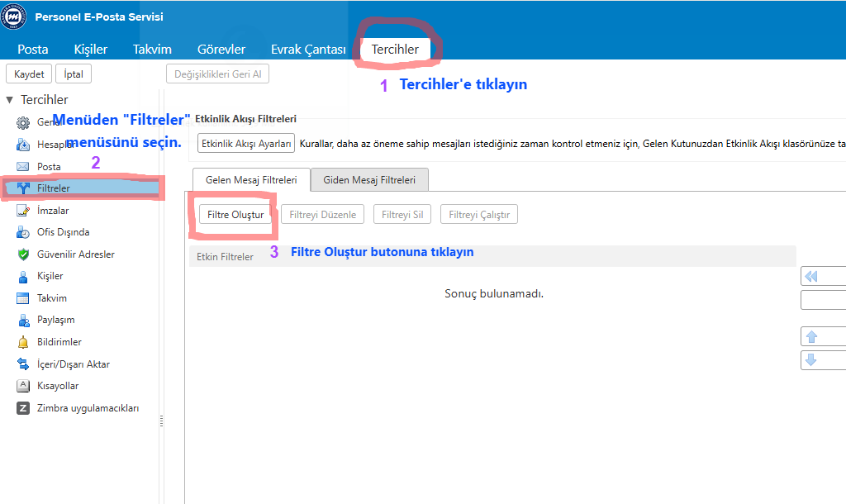The width and height of the screenshot is (846, 504).
Task: Click the Filtreyi Çalıştır button
Action: (479, 214)
